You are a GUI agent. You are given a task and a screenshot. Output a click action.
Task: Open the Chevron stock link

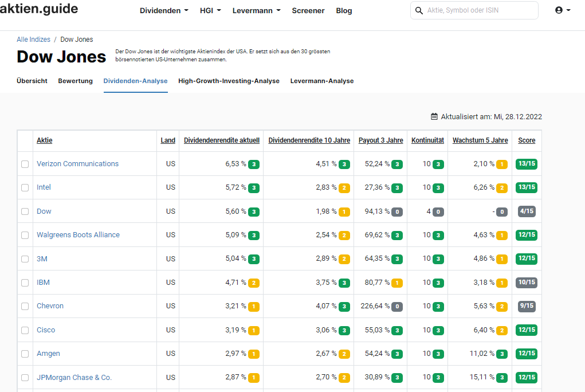point(50,306)
